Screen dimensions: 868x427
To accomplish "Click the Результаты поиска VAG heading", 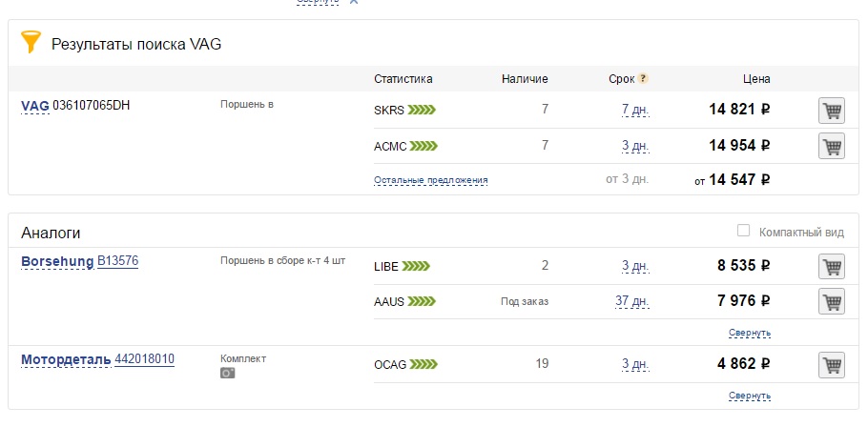I will 136,44.
